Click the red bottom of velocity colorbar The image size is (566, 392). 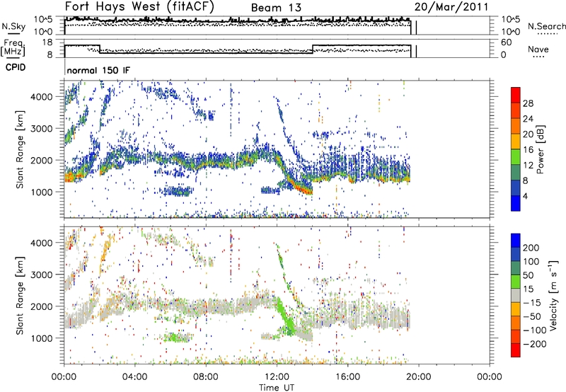pyautogui.click(x=516, y=350)
